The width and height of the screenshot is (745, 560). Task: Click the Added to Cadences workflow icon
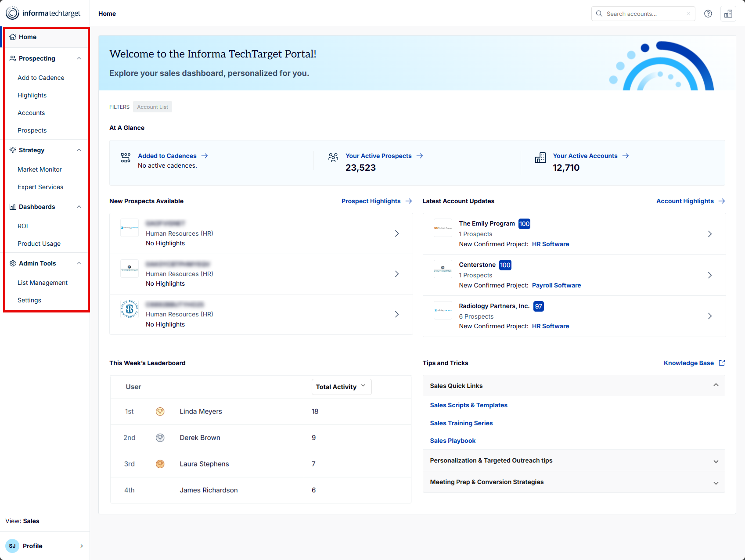pos(126,158)
